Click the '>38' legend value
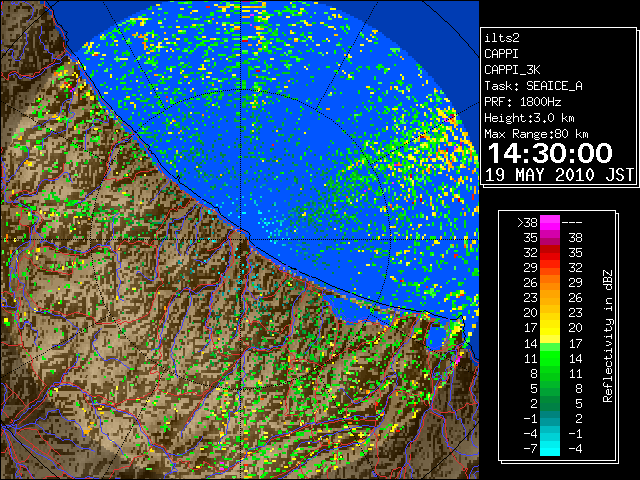Screen dimensions: 640x480 point(527,223)
